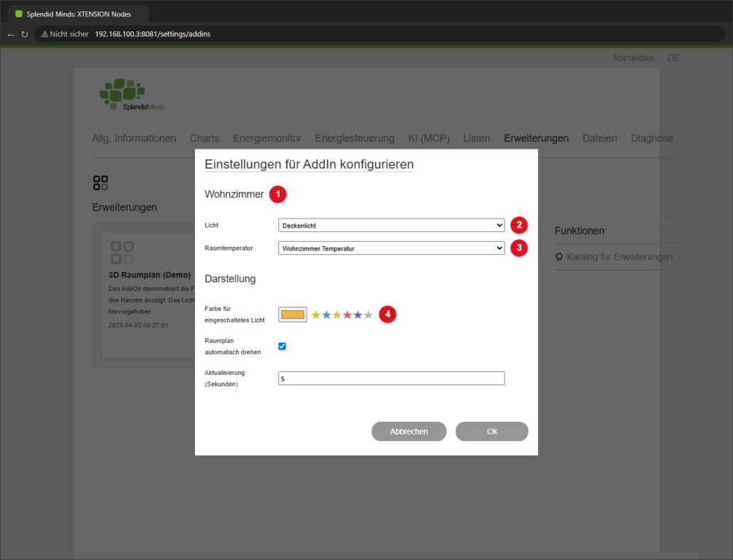Screen dimensions: 733x560
Task: Pick the blue star color preset
Action: tap(327, 315)
